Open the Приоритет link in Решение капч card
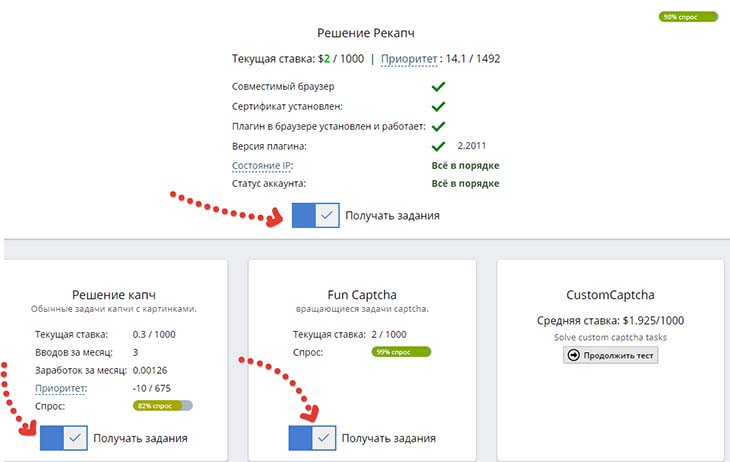The image size is (730, 462). point(61,388)
